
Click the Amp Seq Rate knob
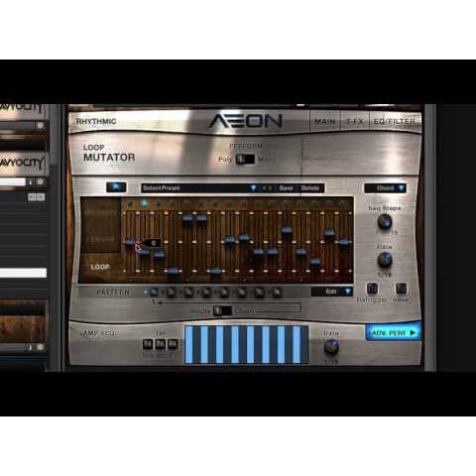[331, 346]
